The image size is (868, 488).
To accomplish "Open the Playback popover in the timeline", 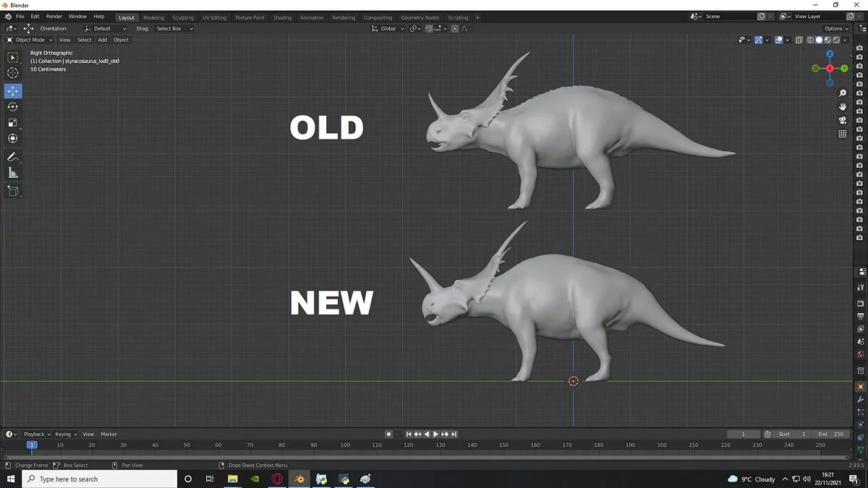I will click(x=35, y=434).
